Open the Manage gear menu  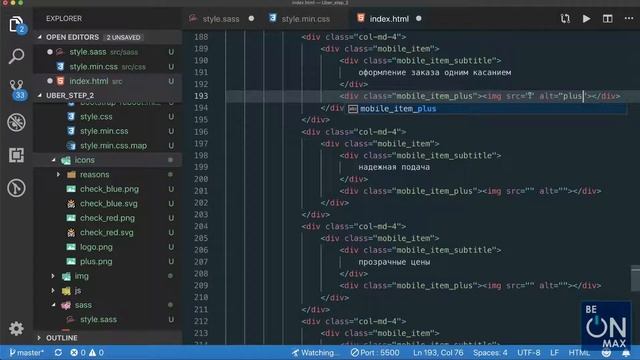16,329
